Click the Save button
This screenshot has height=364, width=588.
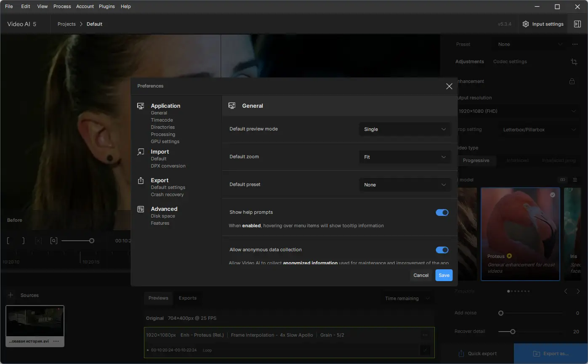click(444, 275)
